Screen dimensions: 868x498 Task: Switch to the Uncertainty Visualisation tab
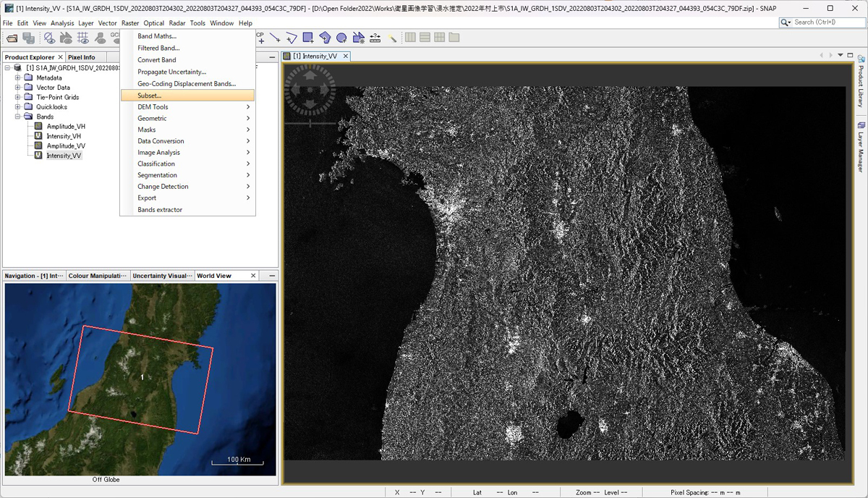pos(163,276)
